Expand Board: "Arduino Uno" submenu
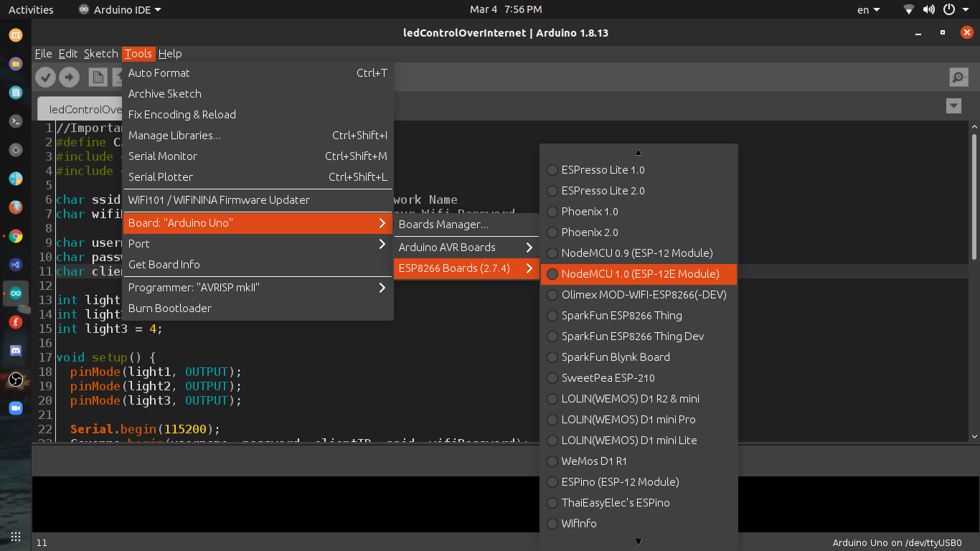 point(258,223)
